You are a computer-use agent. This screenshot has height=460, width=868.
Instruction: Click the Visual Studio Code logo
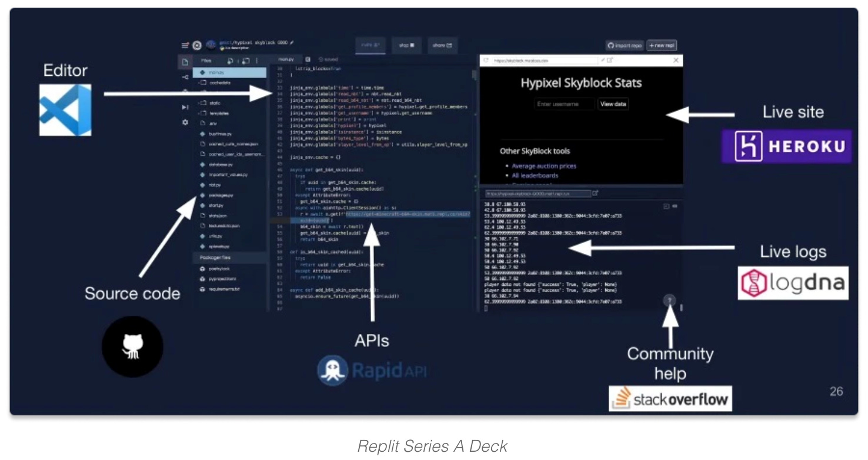tap(65, 110)
